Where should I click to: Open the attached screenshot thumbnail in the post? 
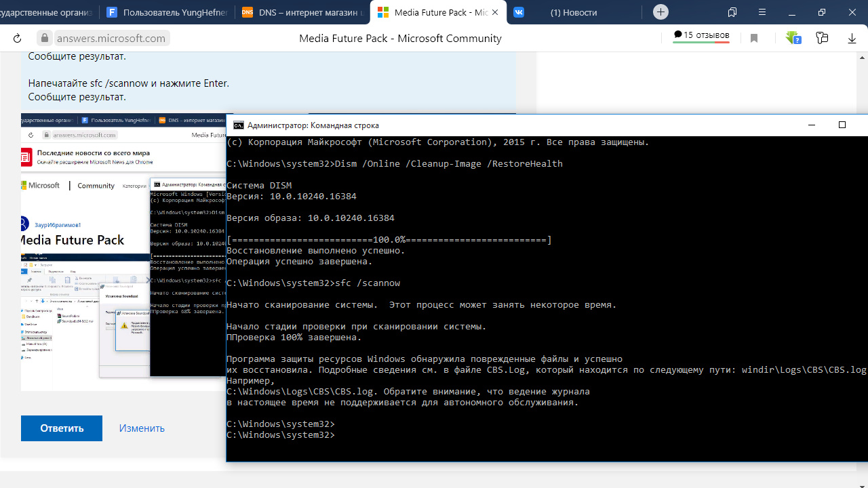(123, 252)
